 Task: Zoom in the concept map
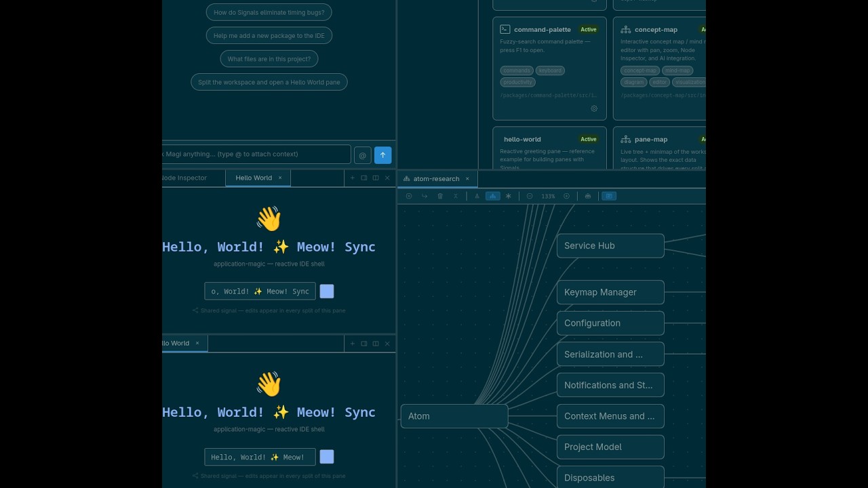(567, 196)
